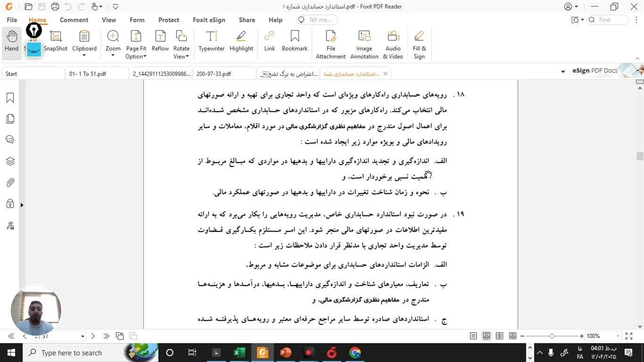Open the Layers panel in left sidebar

10,161
